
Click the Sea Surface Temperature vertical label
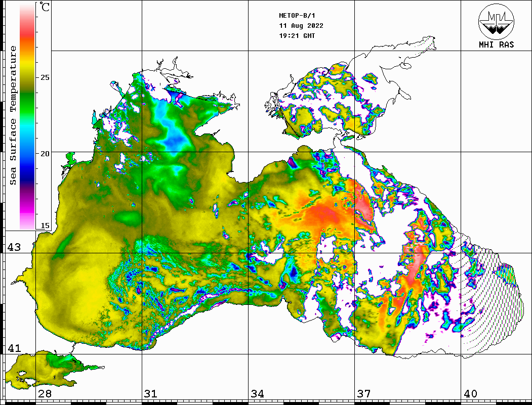tap(14, 115)
